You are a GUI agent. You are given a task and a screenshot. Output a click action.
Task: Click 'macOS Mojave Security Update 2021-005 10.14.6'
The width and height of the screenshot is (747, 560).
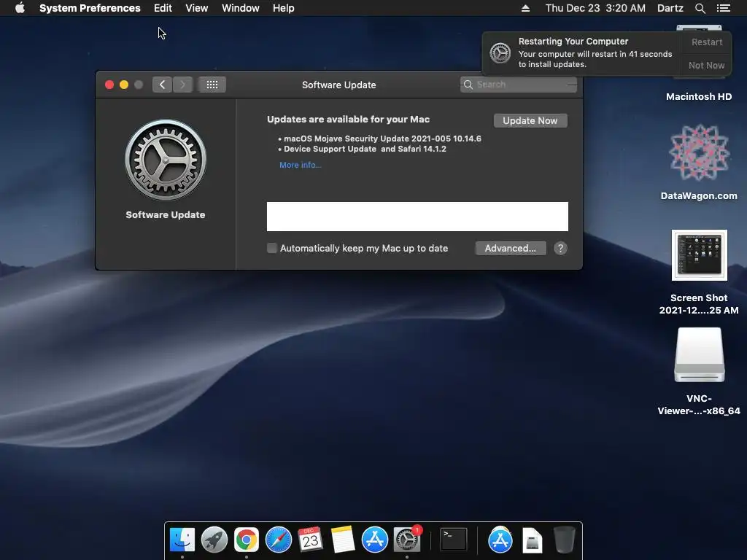point(382,139)
